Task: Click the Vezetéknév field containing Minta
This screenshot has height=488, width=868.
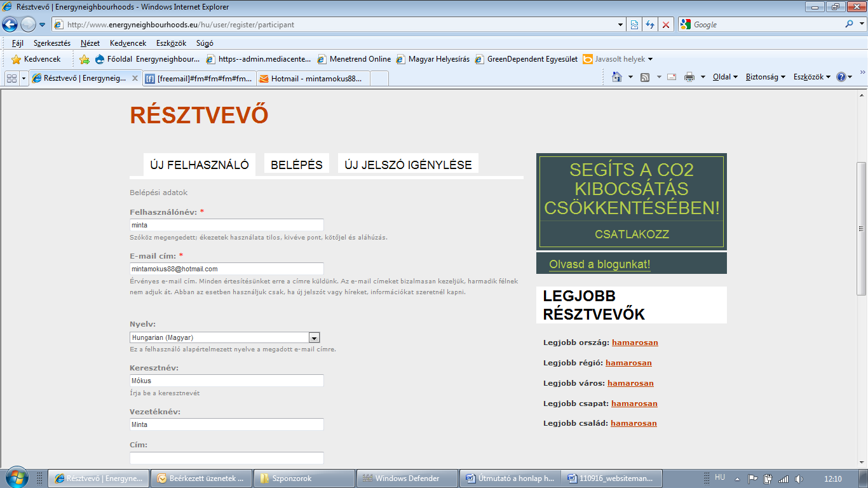Action: [227, 424]
